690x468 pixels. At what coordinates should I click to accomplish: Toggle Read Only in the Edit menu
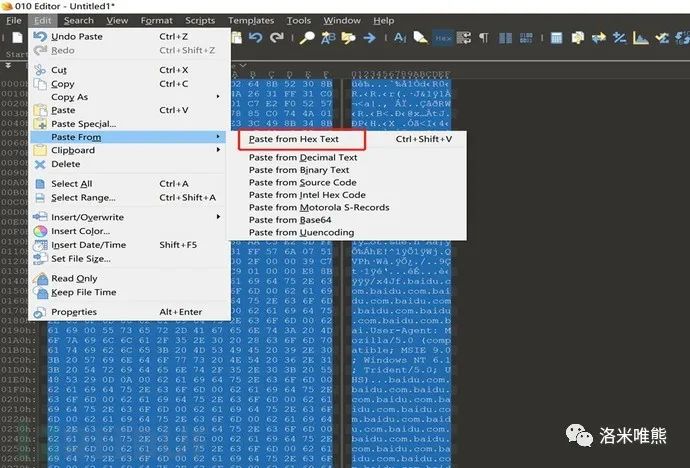[129, 278]
